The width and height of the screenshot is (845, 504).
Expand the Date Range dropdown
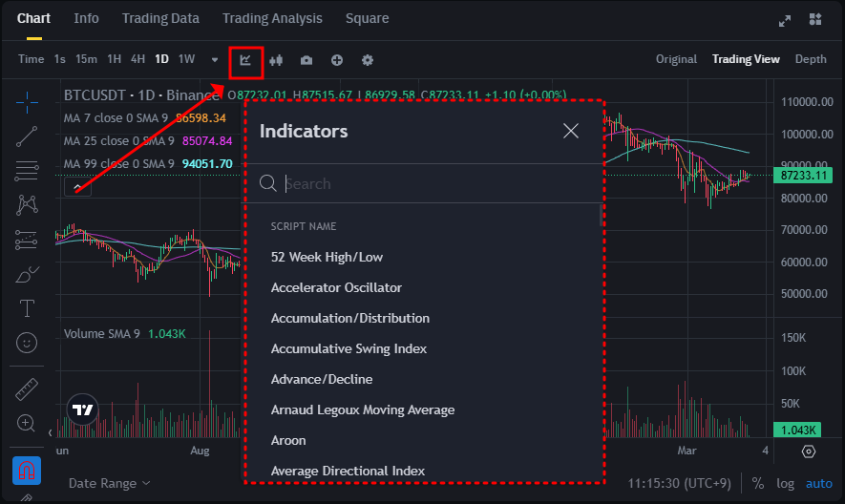(109, 483)
